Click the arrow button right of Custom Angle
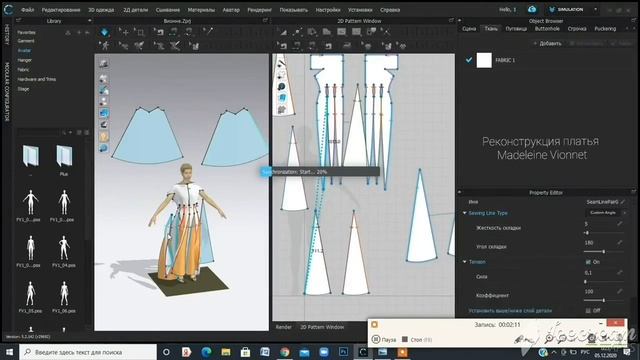 pos(624,213)
